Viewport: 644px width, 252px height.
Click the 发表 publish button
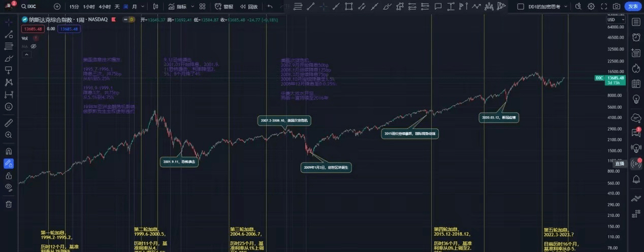(633, 7)
